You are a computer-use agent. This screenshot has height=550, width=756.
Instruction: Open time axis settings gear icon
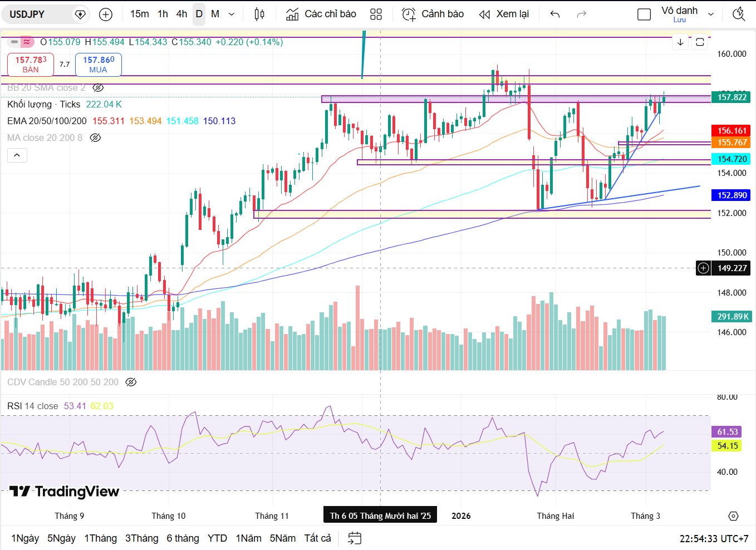[x=733, y=516]
